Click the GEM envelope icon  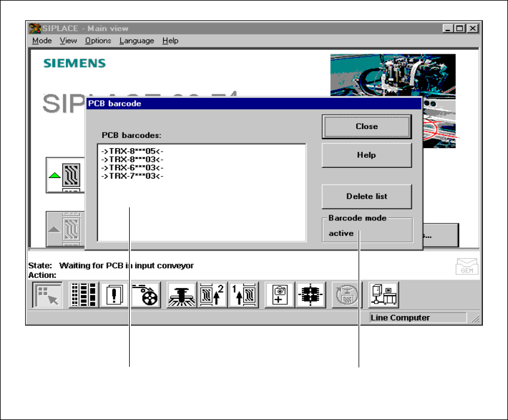point(467,266)
